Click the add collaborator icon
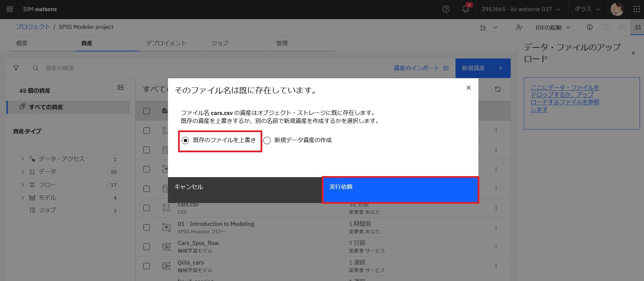The width and height of the screenshot is (644, 281). click(x=519, y=27)
